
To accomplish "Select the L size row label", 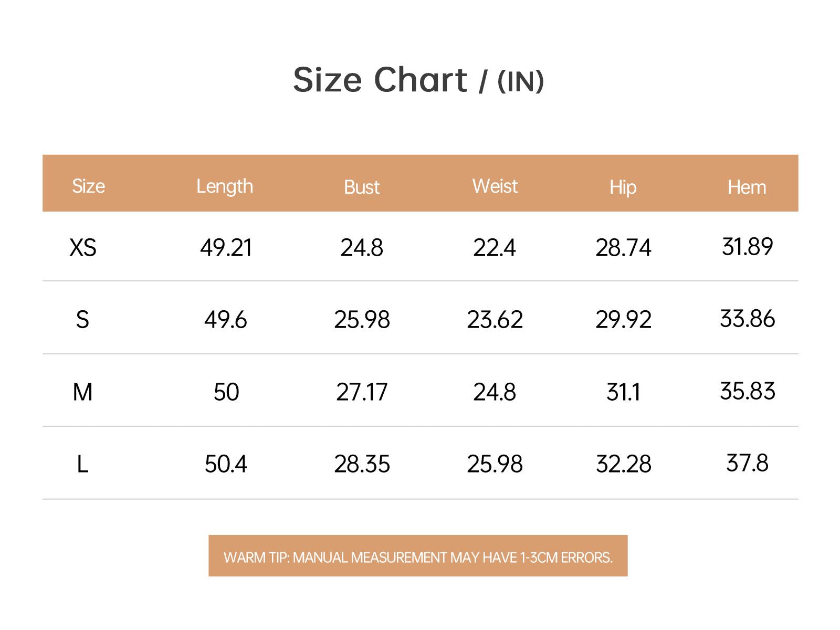I will tap(82, 464).
